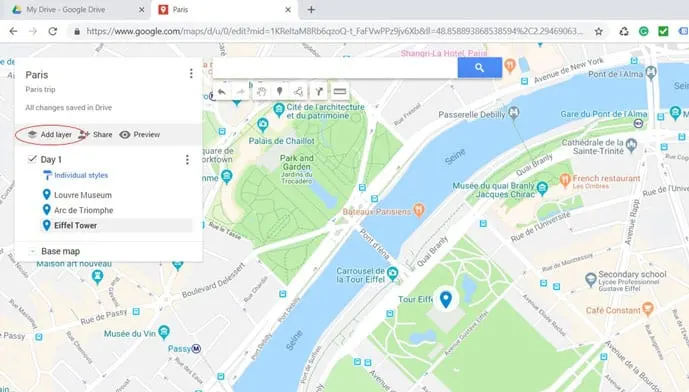Click the blue Eiffel Tower map pin
The height and width of the screenshot is (392, 689).
(446, 299)
